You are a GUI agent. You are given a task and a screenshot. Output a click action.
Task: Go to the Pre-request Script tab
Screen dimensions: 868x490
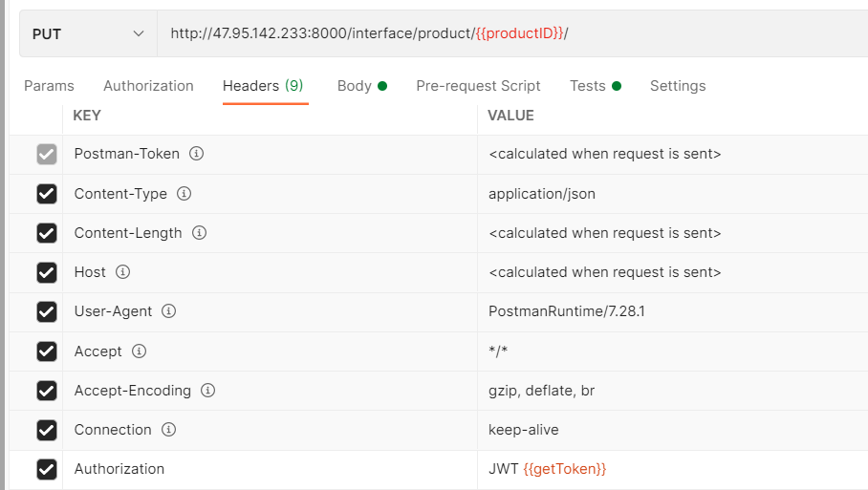click(478, 86)
